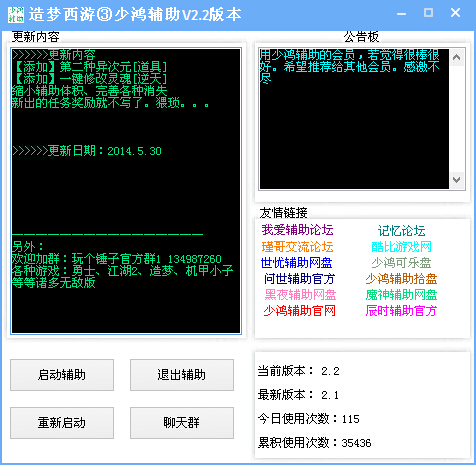Start the helper with 启动辅助 button
The height and width of the screenshot is (465, 476).
point(62,375)
